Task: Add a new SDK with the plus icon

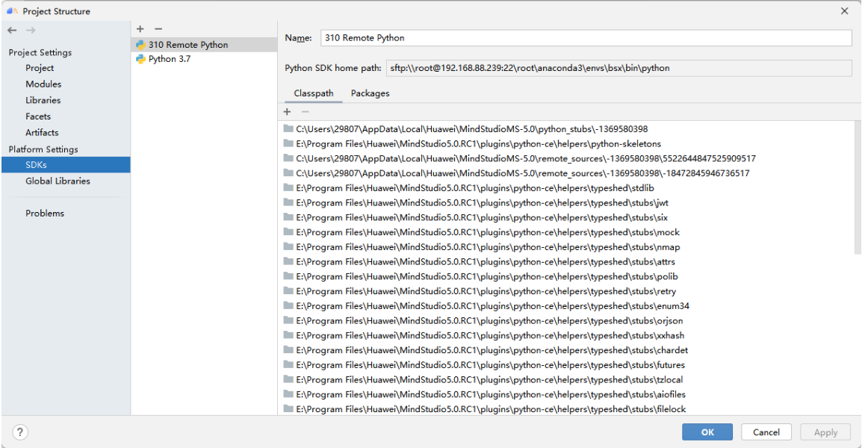Action: [140, 28]
